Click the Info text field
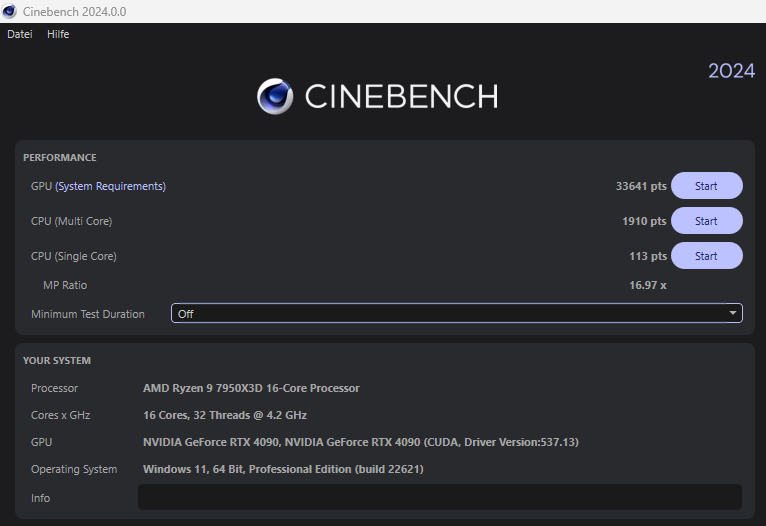 440,497
